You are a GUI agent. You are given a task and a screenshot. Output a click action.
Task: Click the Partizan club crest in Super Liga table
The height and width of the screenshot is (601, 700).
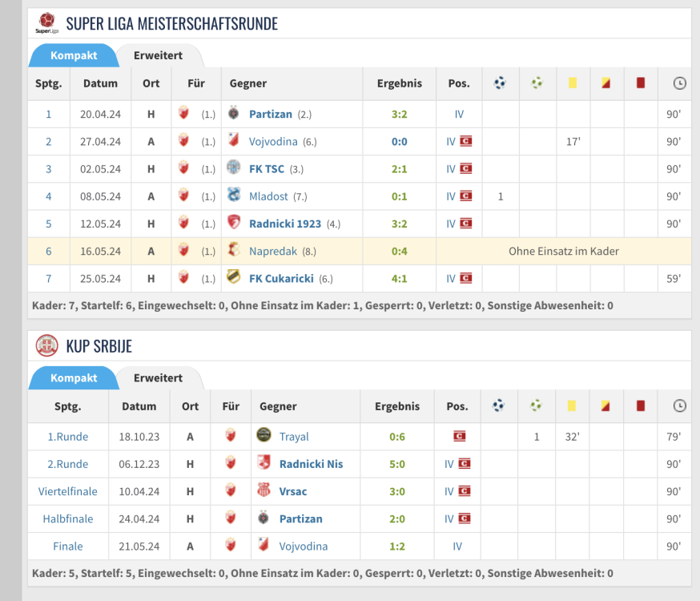[234, 114]
